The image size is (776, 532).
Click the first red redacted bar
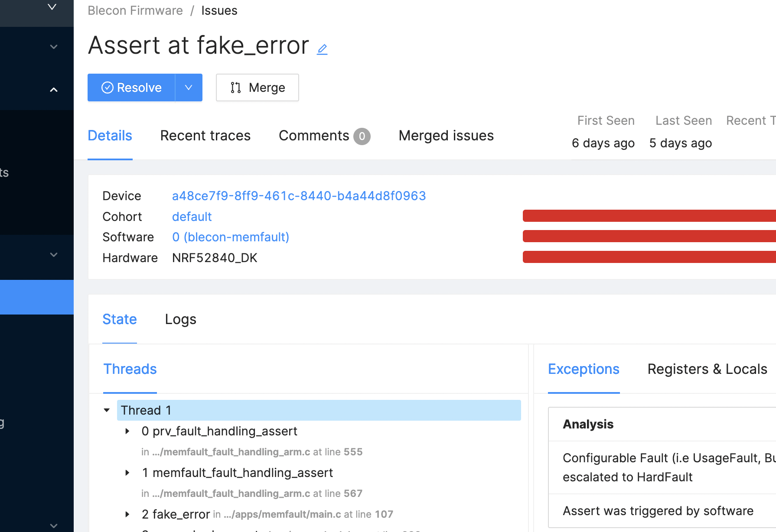click(649, 216)
